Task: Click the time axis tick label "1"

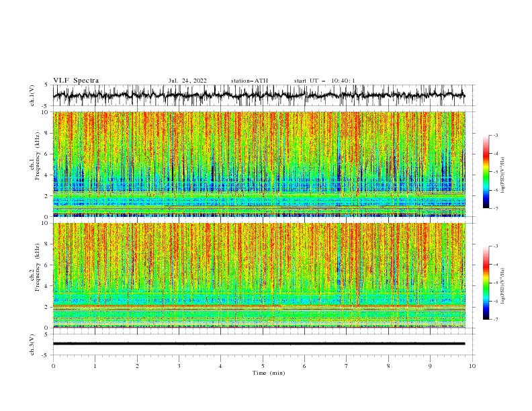Action: [95, 366]
